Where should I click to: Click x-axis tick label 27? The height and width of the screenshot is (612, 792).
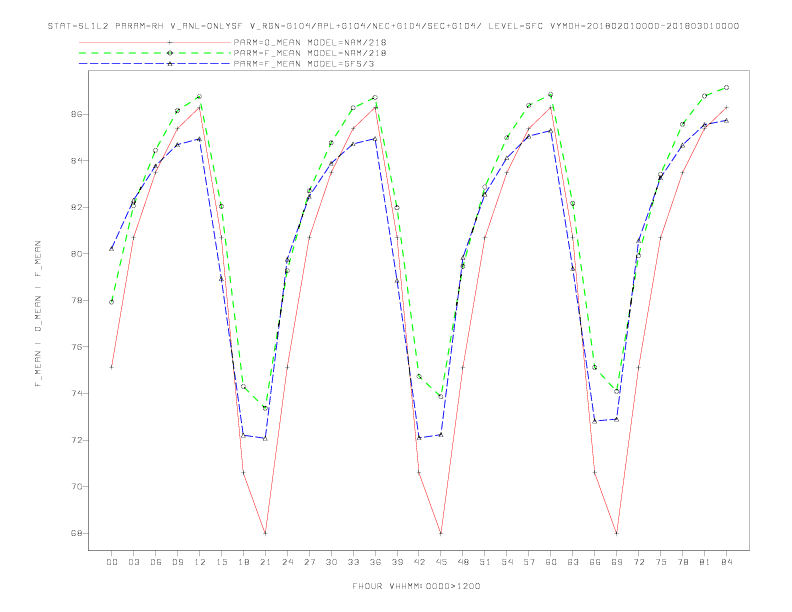(309, 562)
